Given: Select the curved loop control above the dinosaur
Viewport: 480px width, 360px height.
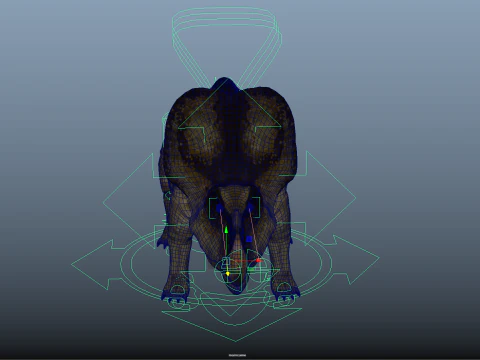Looking at the screenshot, I should 227,47.
